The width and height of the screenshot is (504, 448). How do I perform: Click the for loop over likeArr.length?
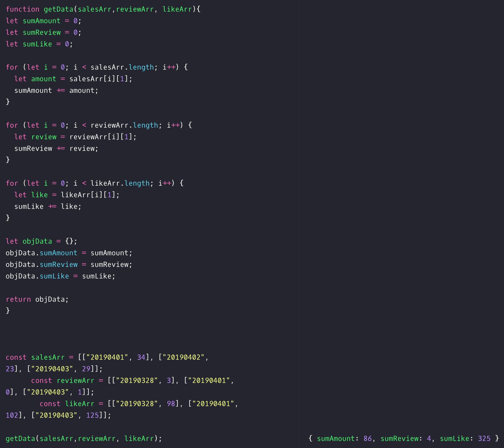pos(95,183)
